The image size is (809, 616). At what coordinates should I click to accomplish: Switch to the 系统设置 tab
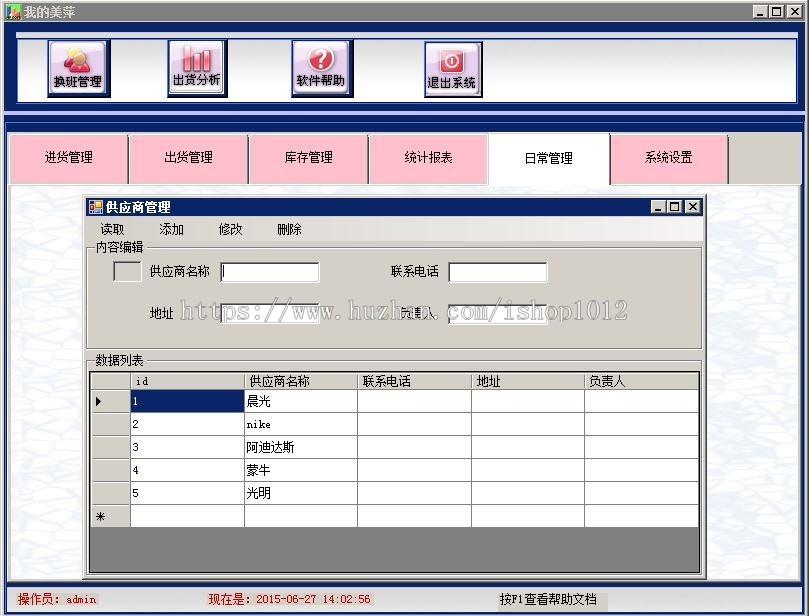668,158
